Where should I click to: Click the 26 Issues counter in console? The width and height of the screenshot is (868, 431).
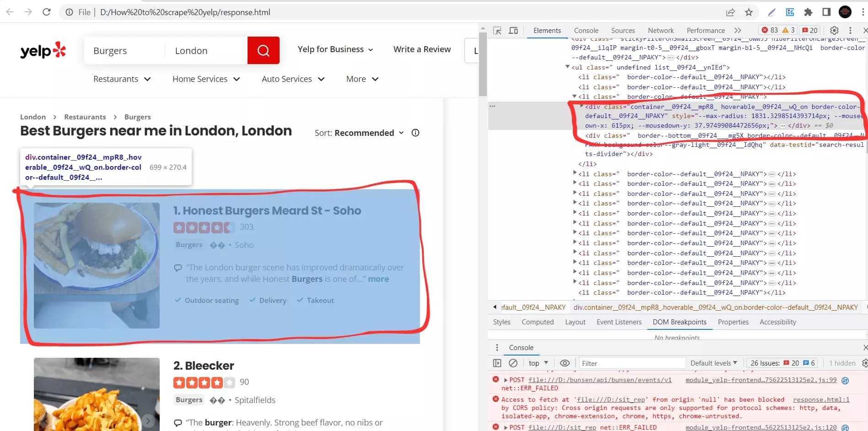click(x=782, y=363)
